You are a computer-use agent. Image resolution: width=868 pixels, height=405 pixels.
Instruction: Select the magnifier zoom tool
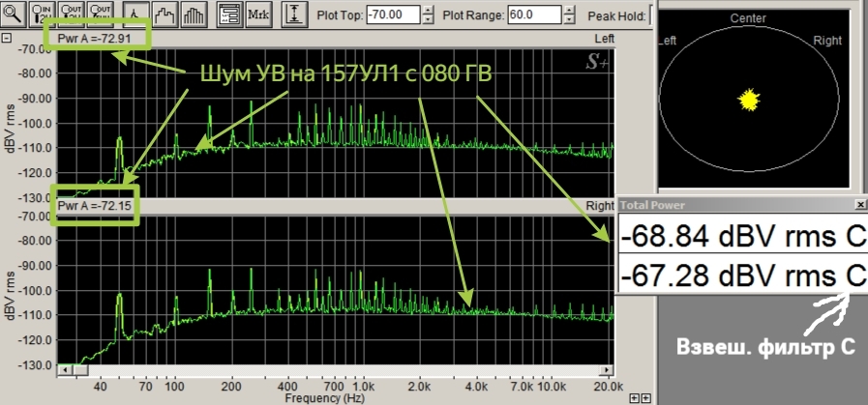[x=14, y=14]
